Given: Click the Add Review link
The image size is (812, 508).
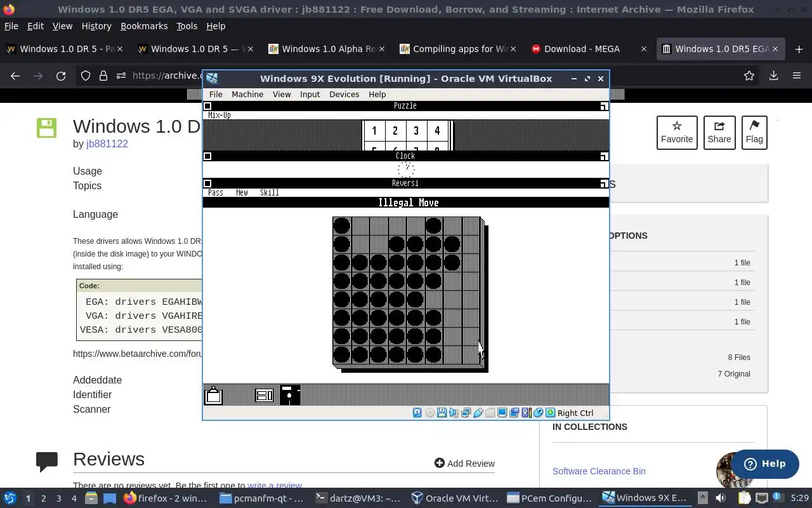Looking at the screenshot, I should coord(464,464).
